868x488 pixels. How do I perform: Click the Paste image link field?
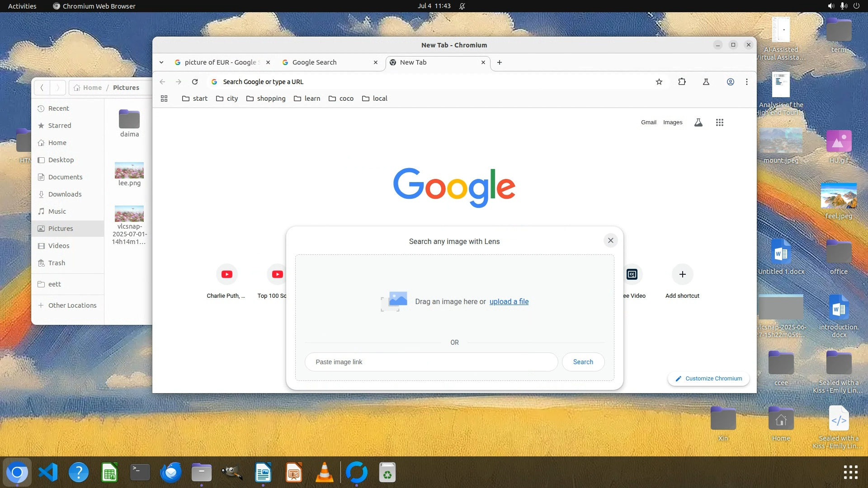pos(431,362)
